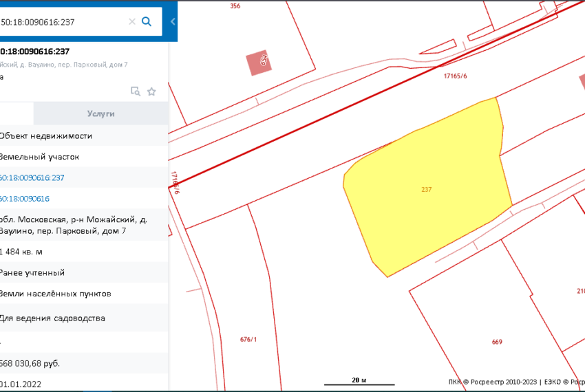Viewport: 585px width, 392px height.
Task: Click the Ранее учтенный status text
Action: (x=32, y=272)
